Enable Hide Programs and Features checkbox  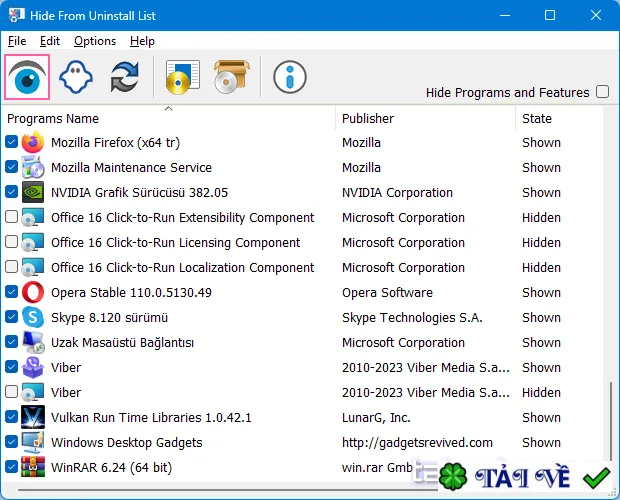point(603,92)
